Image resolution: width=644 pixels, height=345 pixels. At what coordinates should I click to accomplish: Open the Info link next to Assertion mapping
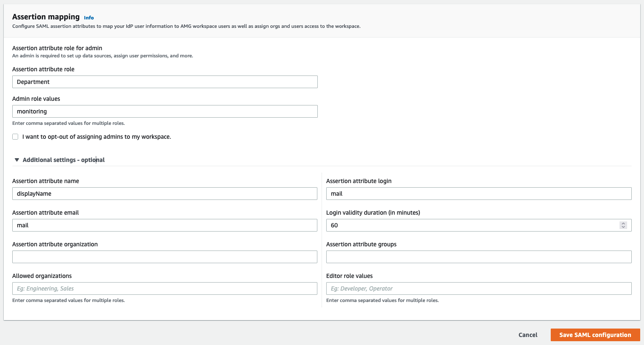tap(89, 18)
